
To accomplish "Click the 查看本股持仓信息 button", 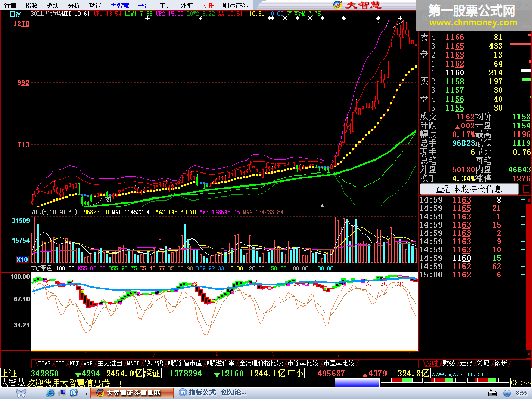I will pyautogui.click(x=469, y=189).
